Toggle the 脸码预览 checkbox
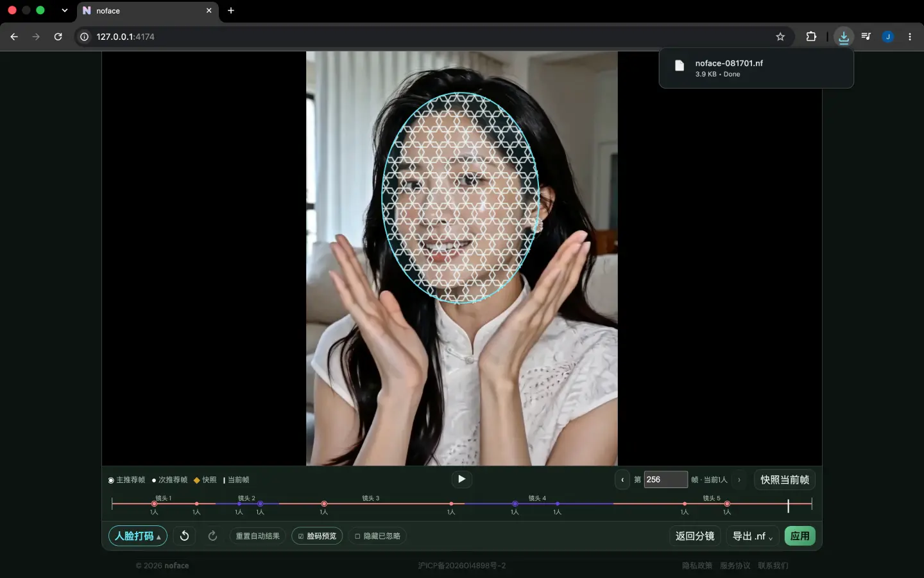 tap(317, 536)
